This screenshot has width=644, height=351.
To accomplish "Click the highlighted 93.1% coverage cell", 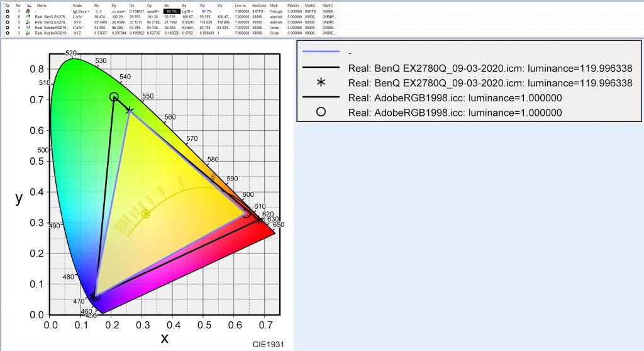I will point(172,11).
